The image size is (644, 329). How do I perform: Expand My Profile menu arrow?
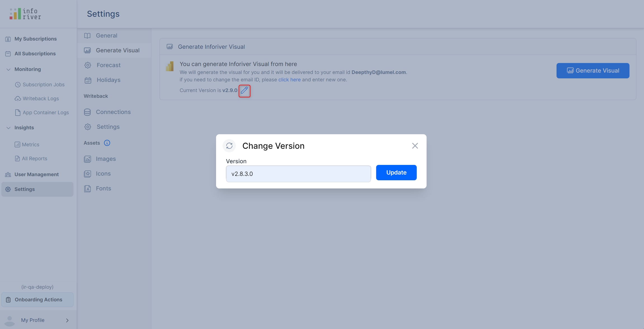(x=67, y=320)
